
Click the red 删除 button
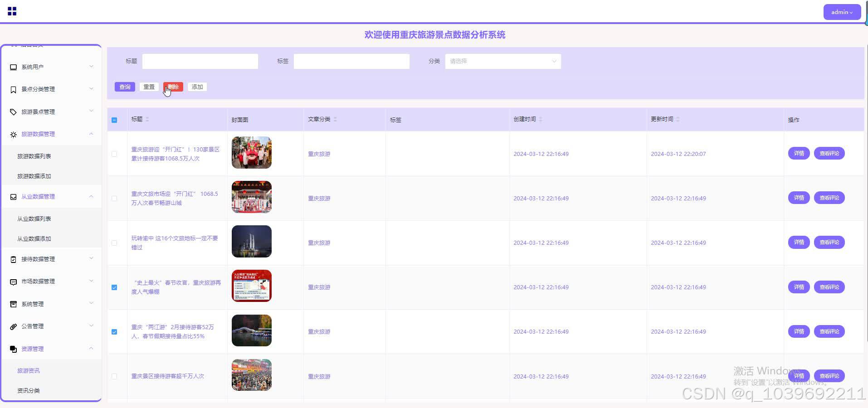click(173, 87)
